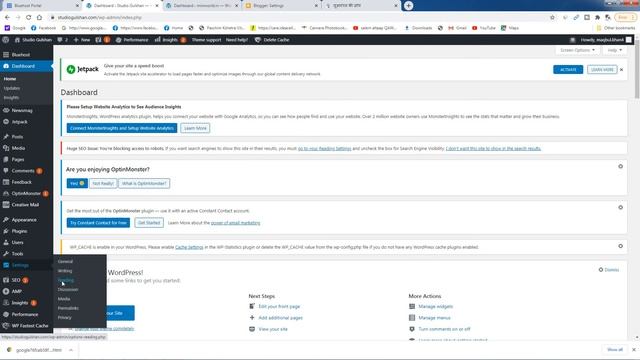Click Delete Cache in admin bar
The image size is (640, 360).
272,40
